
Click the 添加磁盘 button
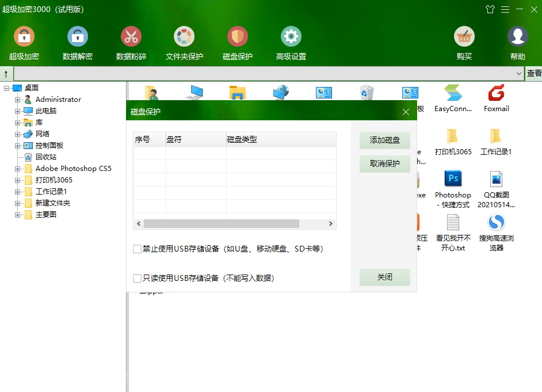(384, 140)
